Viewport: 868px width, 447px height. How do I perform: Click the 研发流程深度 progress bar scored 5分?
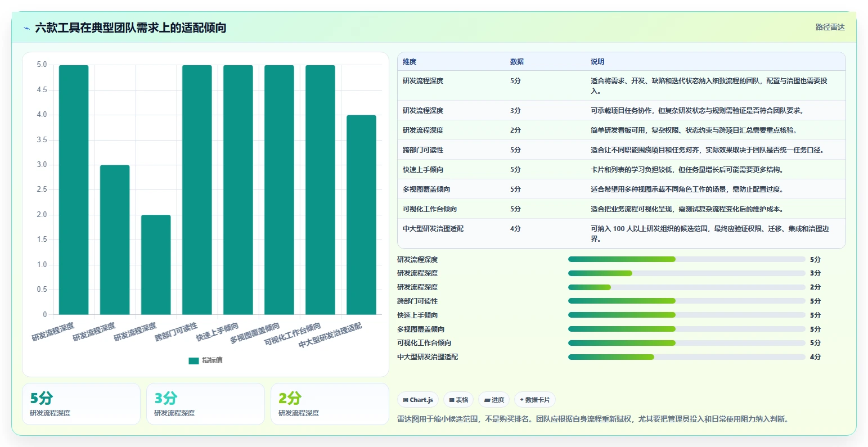686,259
